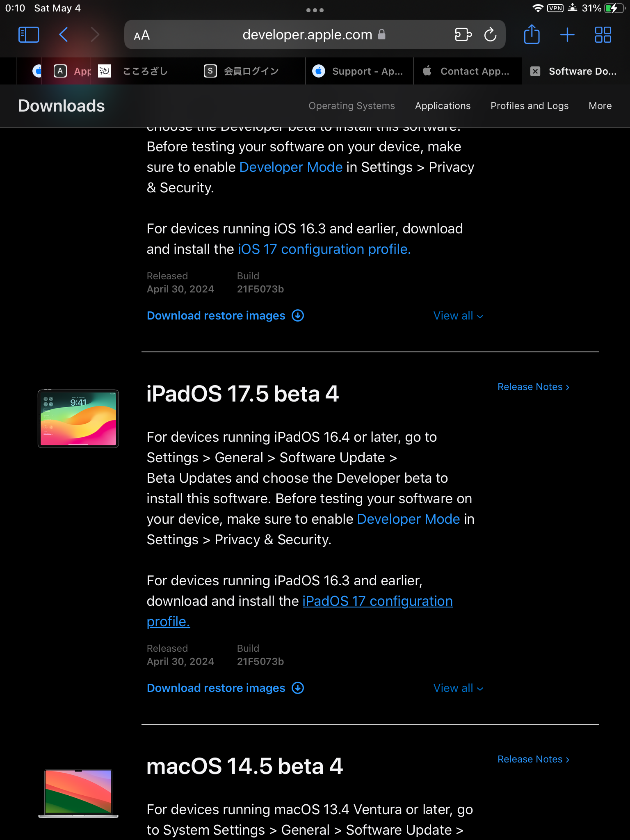This screenshot has width=630, height=840.
Task: Reload the developer.apple.com page
Action: pyautogui.click(x=490, y=35)
